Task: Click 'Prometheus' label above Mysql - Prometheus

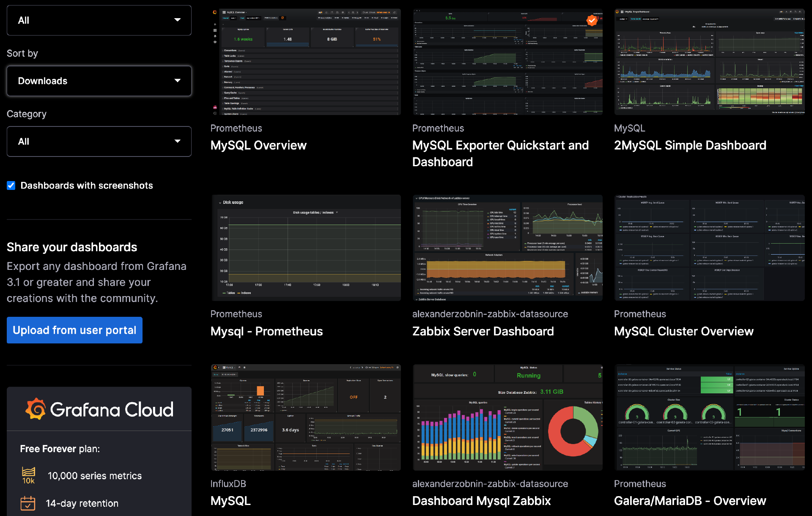Action: click(236, 314)
